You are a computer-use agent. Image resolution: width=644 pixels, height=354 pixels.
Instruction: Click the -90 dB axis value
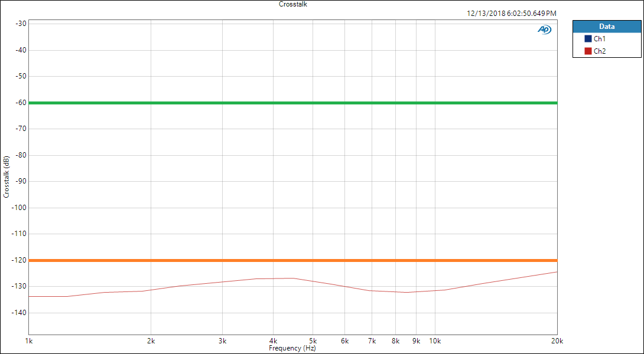[21, 181]
